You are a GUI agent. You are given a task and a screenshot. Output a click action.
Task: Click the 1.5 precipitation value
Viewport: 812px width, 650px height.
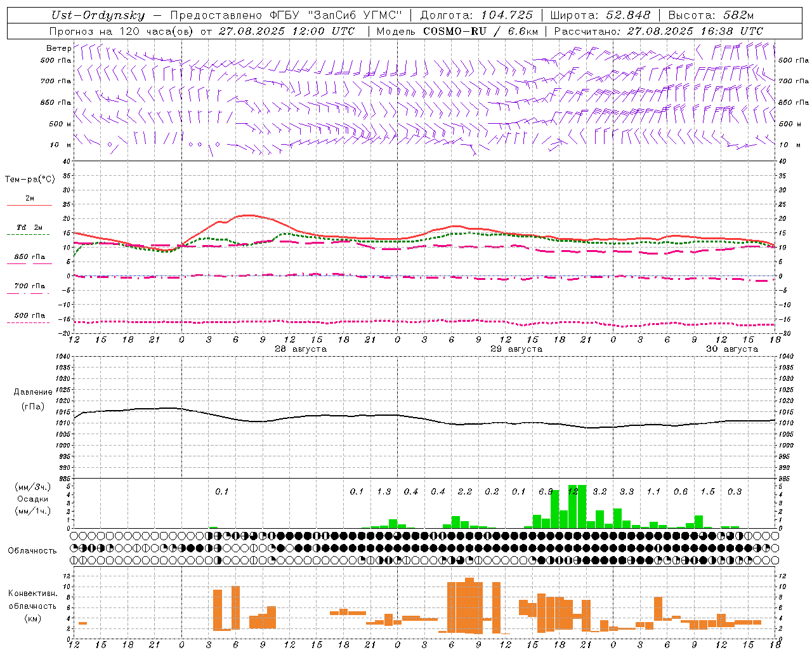707,492
